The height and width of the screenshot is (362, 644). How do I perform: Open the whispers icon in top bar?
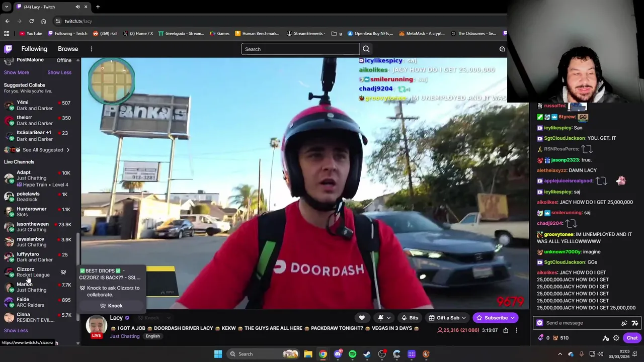[x=502, y=49]
